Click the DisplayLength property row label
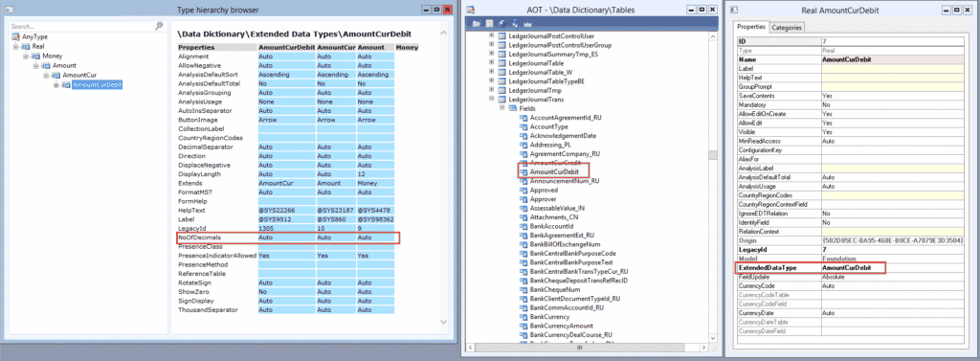The image size is (980, 361). pos(198,174)
